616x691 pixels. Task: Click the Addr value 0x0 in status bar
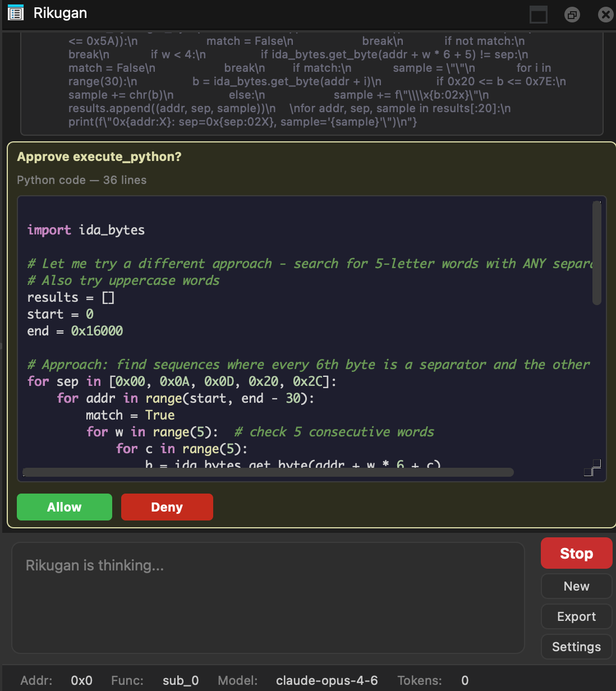81,680
